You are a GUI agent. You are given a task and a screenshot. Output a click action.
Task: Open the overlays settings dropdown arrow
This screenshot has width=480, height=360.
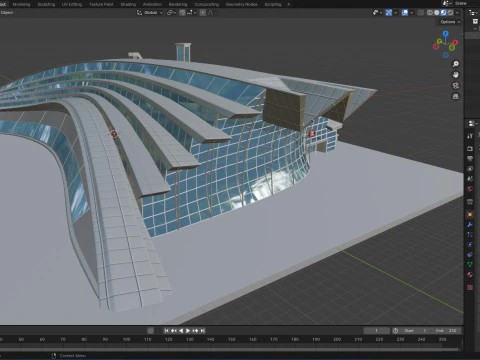tap(411, 13)
